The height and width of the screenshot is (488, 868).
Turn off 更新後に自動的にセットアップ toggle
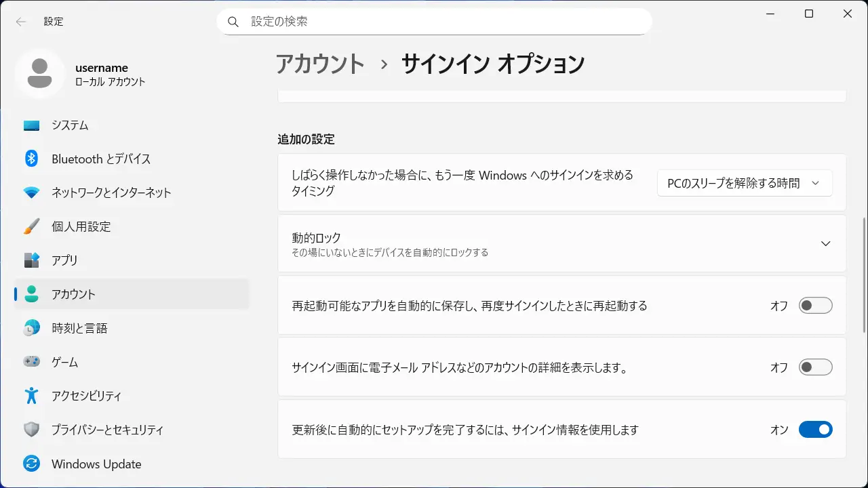pyautogui.click(x=815, y=430)
